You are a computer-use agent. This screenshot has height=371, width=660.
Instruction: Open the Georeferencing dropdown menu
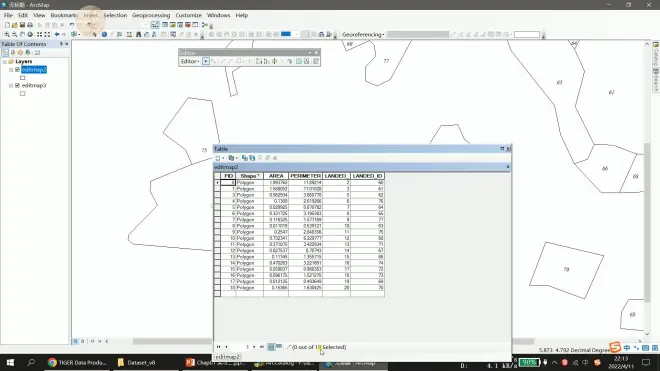pos(363,35)
